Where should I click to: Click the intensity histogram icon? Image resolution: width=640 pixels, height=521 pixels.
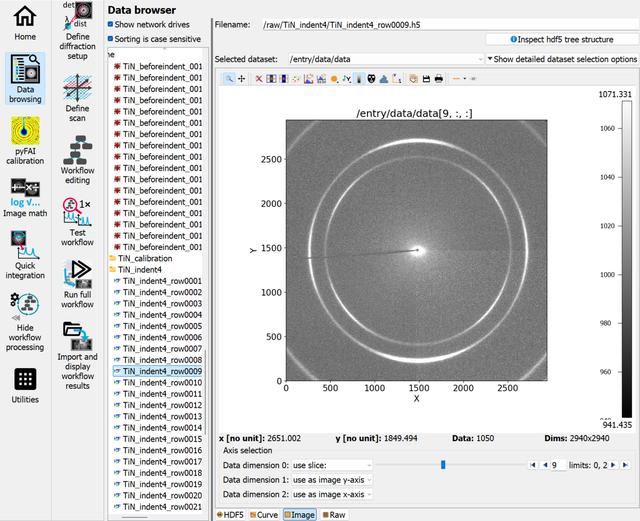(384, 78)
